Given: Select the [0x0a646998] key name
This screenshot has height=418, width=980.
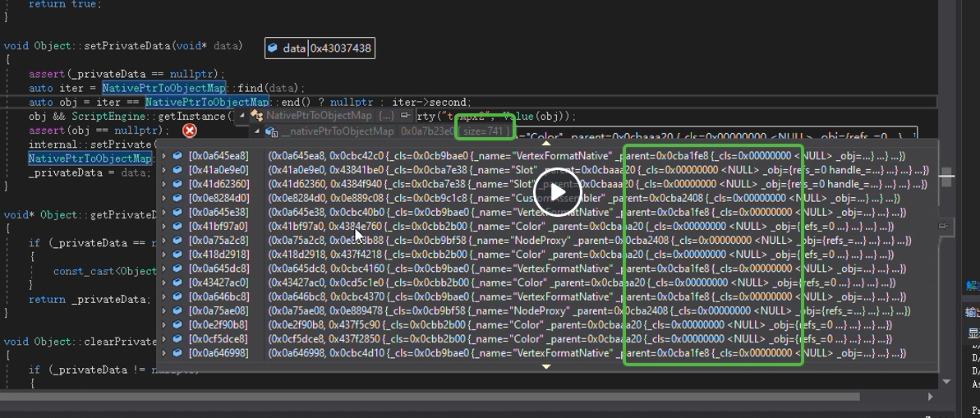Looking at the screenshot, I should point(219,352).
